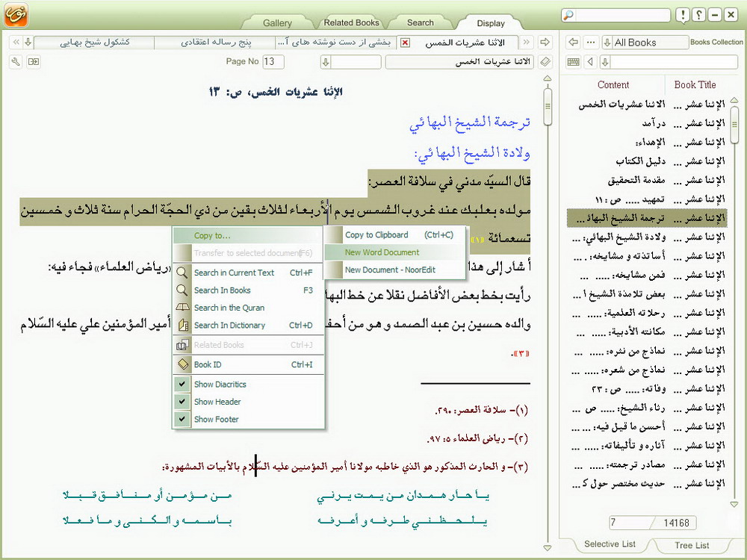747x560 pixels.
Task: Switch to the پنج رساله اعتقادی book tab
Action: click(x=215, y=43)
